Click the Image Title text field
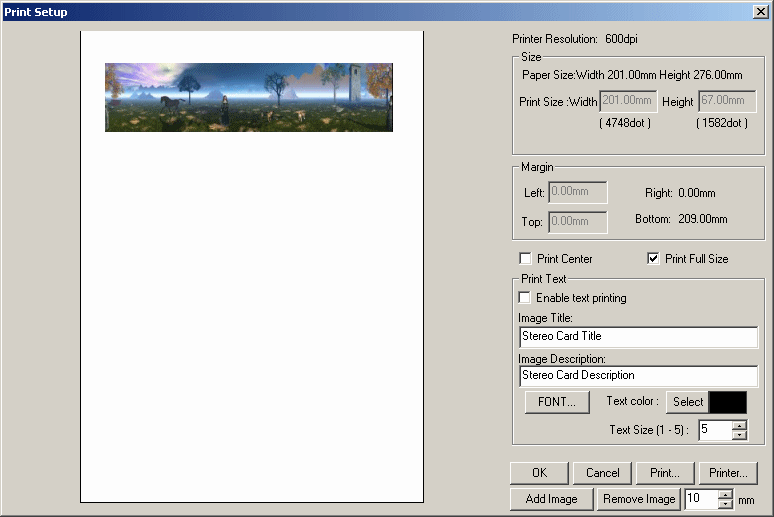The width and height of the screenshot is (774, 517). (638, 337)
